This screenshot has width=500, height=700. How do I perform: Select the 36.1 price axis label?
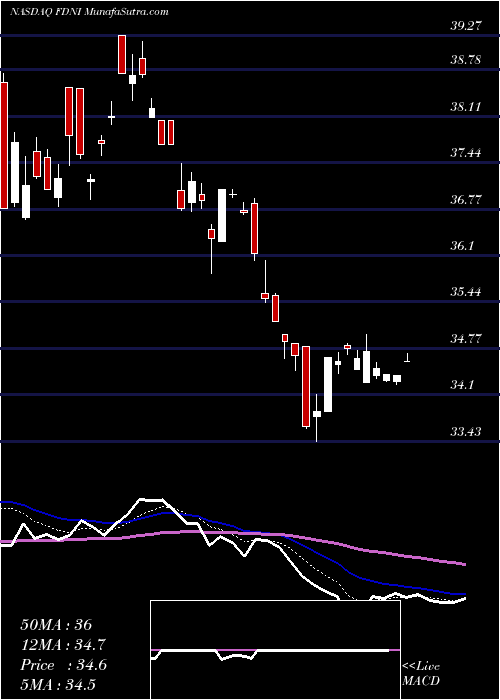(462, 246)
